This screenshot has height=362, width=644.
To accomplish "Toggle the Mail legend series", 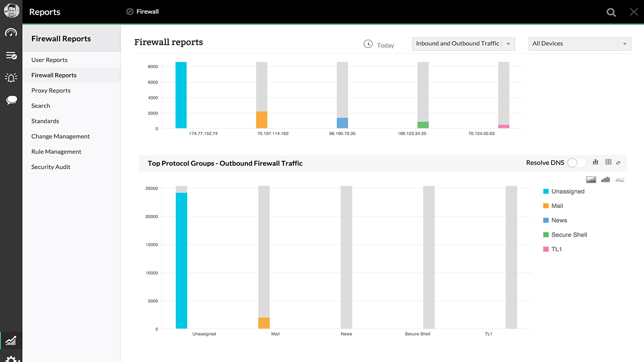I will pyautogui.click(x=553, y=206).
